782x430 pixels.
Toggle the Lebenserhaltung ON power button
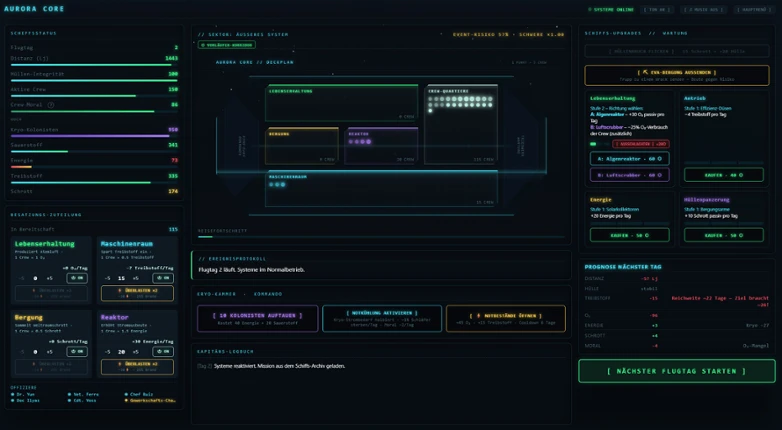77,278
